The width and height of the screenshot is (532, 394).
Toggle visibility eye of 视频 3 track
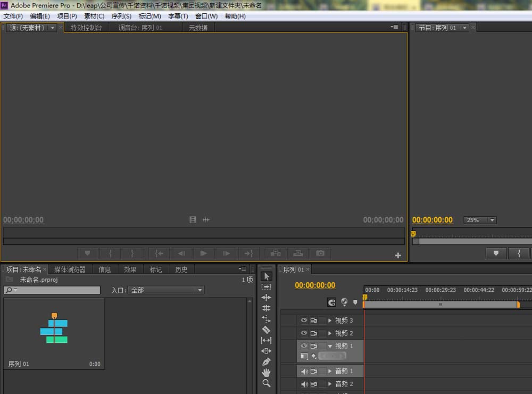(304, 321)
